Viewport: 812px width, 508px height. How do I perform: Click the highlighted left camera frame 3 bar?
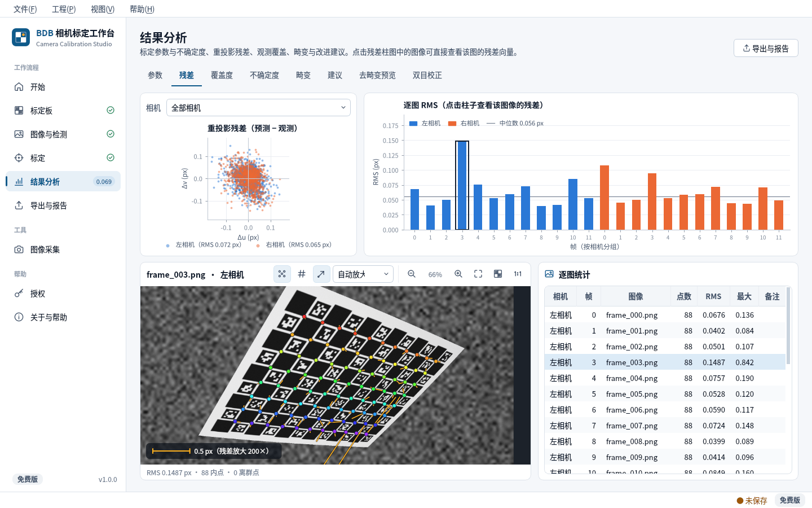(x=462, y=185)
